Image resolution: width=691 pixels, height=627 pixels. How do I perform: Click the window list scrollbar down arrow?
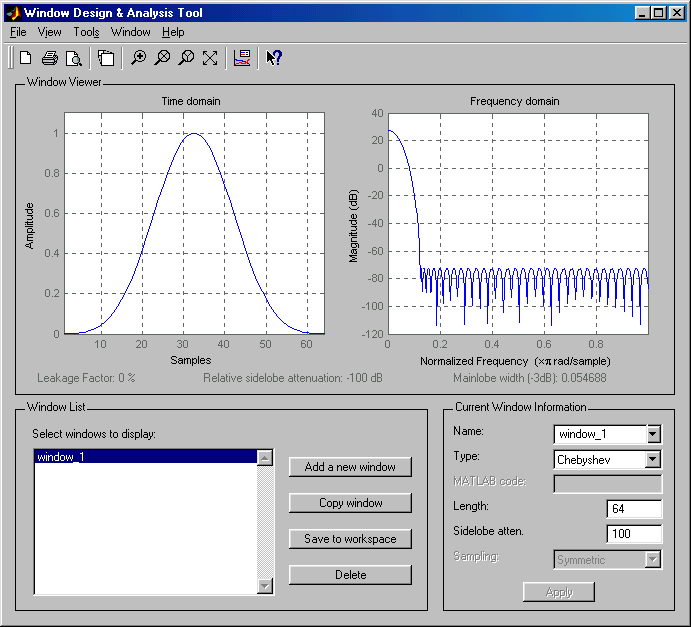pos(265,587)
